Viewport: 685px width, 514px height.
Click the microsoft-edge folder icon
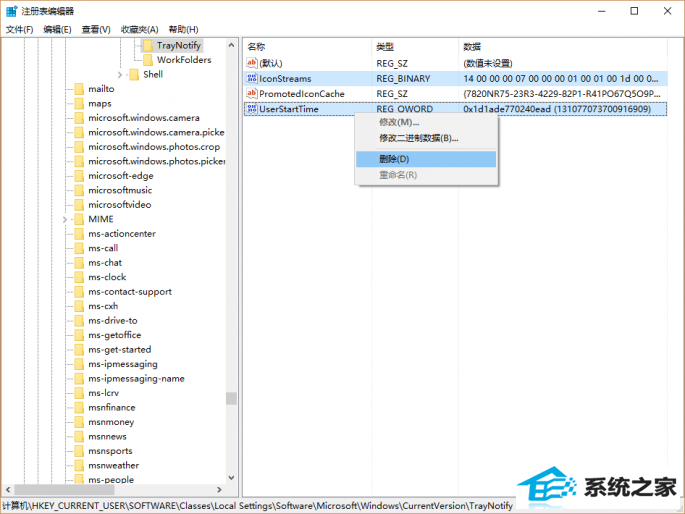tap(79, 176)
